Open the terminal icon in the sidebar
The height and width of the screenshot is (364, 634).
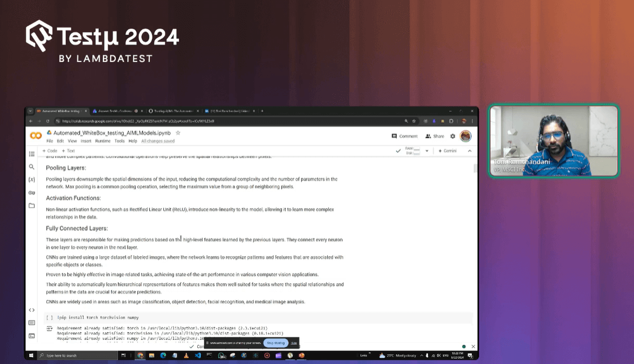32,336
